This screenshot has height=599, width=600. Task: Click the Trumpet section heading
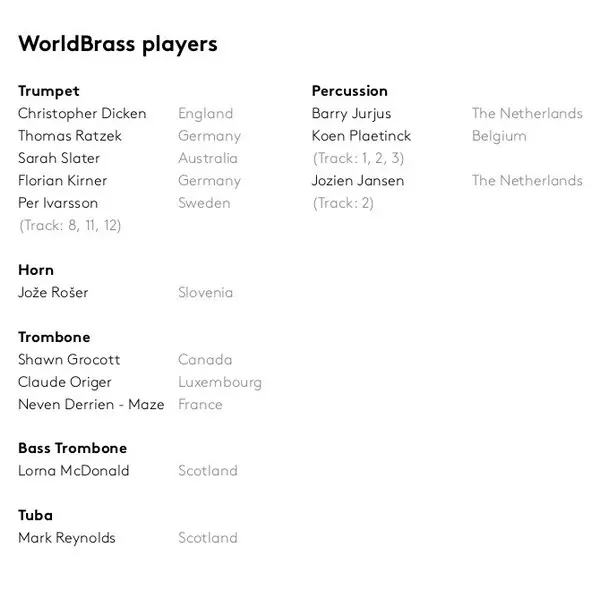[x=48, y=91]
